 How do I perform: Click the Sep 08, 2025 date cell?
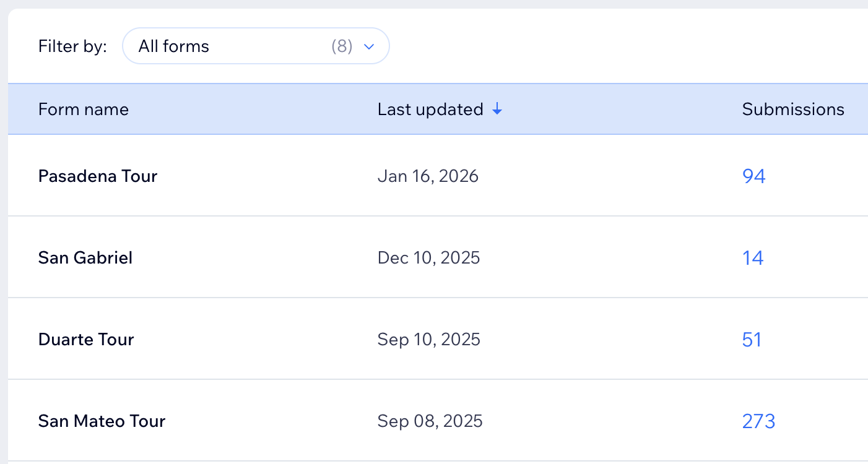430,421
